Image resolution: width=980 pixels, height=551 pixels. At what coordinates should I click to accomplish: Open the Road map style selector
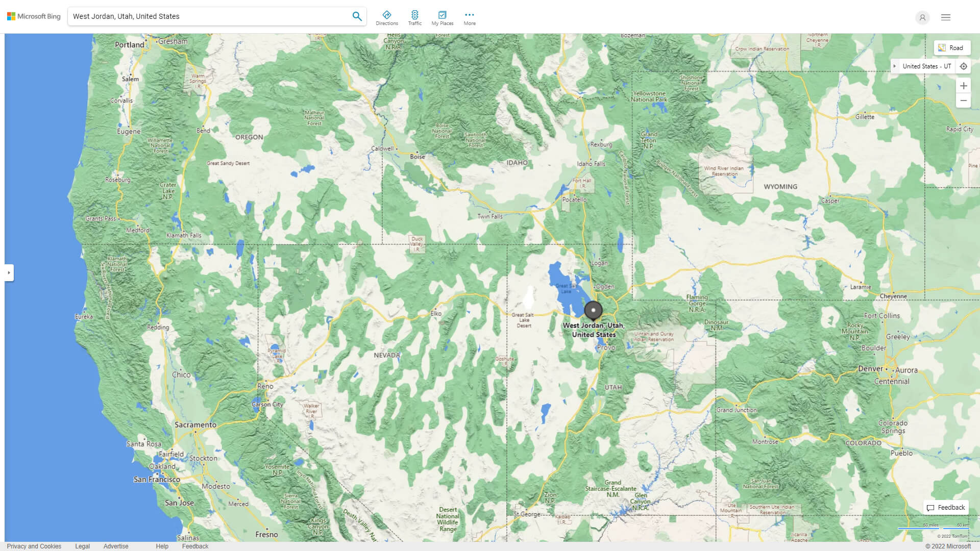tap(951, 47)
